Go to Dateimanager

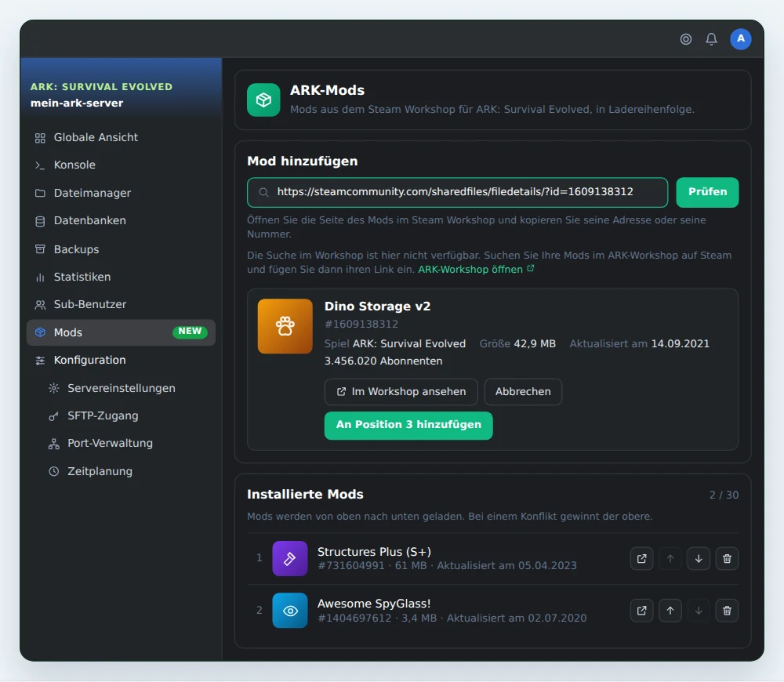pos(121,193)
